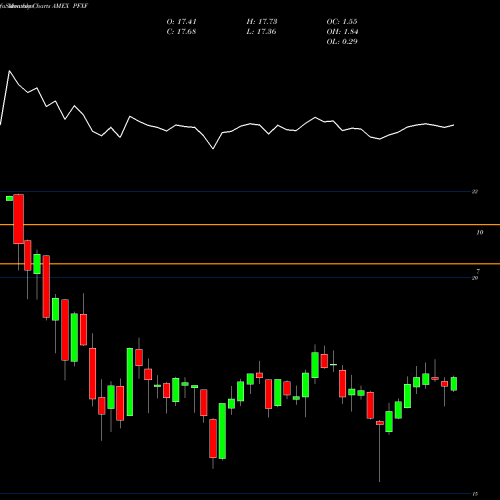Click the "OH: 1.84" value
This screenshot has width=500, height=500.
(x=342, y=32)
